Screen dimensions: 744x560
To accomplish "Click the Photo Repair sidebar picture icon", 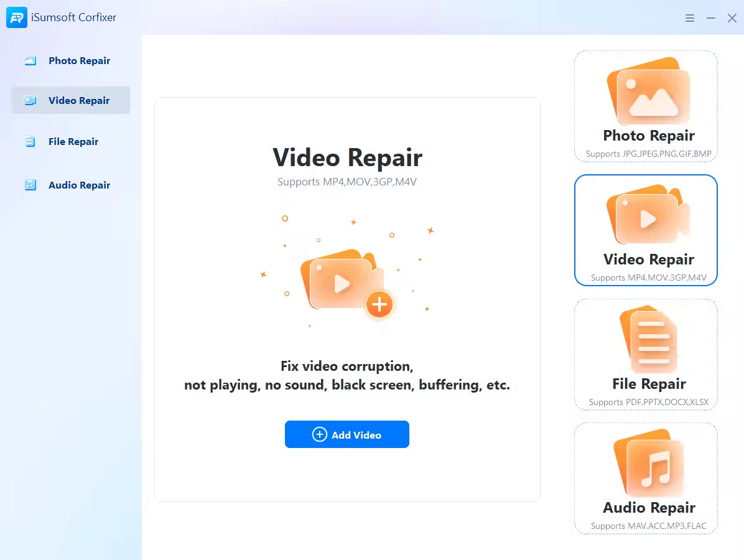I will (30, 61).
